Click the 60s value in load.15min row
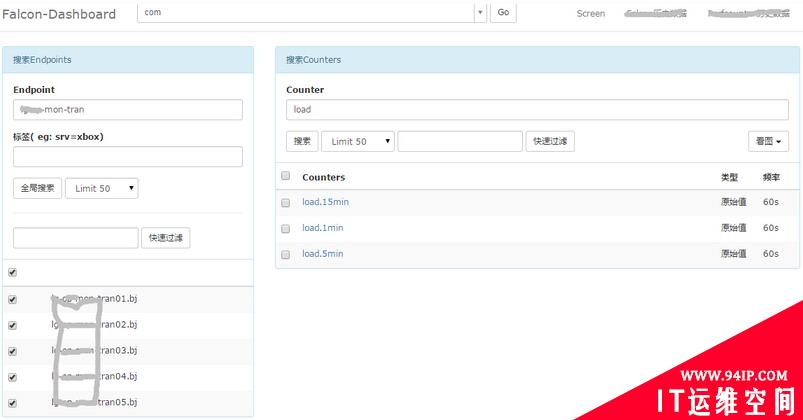Image resolution: width=803 pixels, height=420 pixels. coord(771,202)
